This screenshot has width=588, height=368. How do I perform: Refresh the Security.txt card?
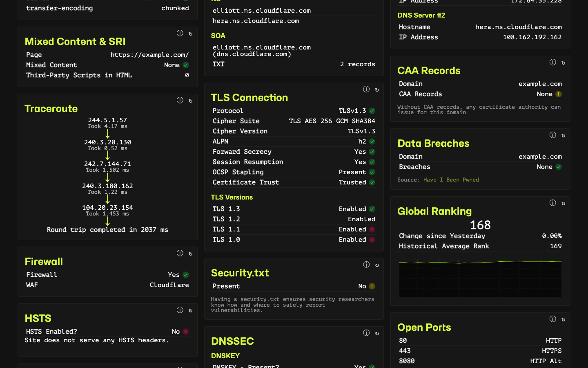[377, 265]
